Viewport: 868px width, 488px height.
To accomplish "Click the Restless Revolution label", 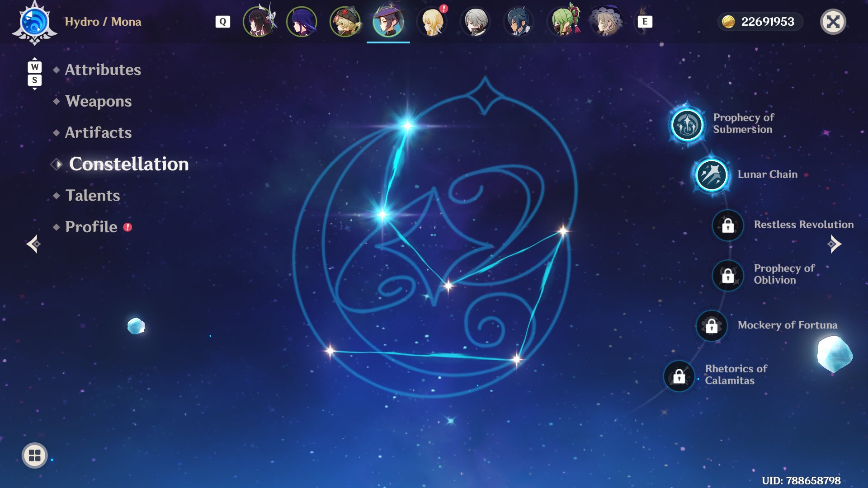I will click(x=804, y=225).
